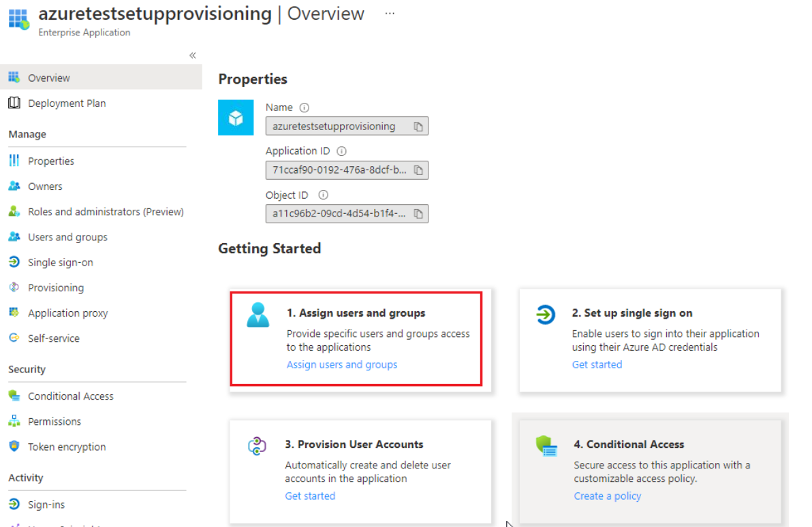Viewport: 812px width, 527px height.
Task: Click the '4. Conditional Access' heading
Action: coord(629,445)
